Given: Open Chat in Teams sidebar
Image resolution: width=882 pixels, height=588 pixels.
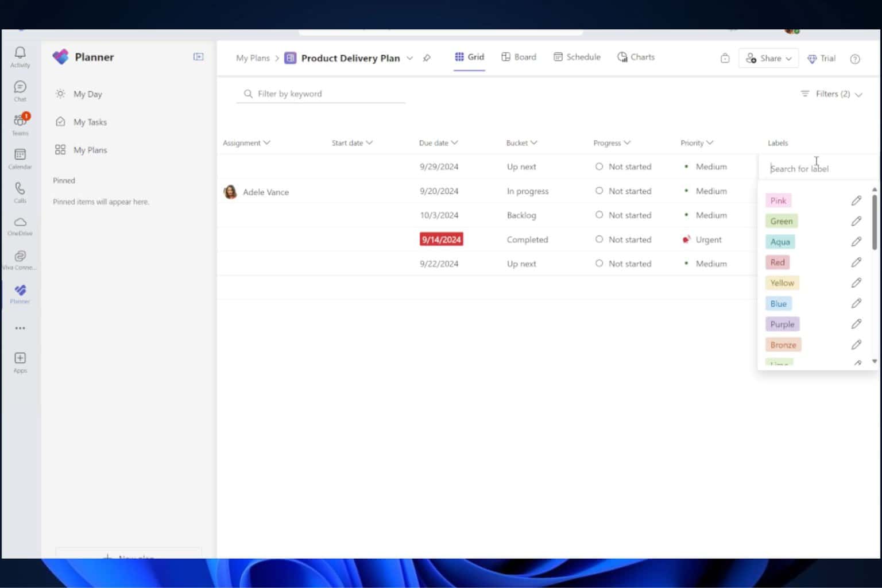Looking at the screenshot, I should click(x=20, y=91).
